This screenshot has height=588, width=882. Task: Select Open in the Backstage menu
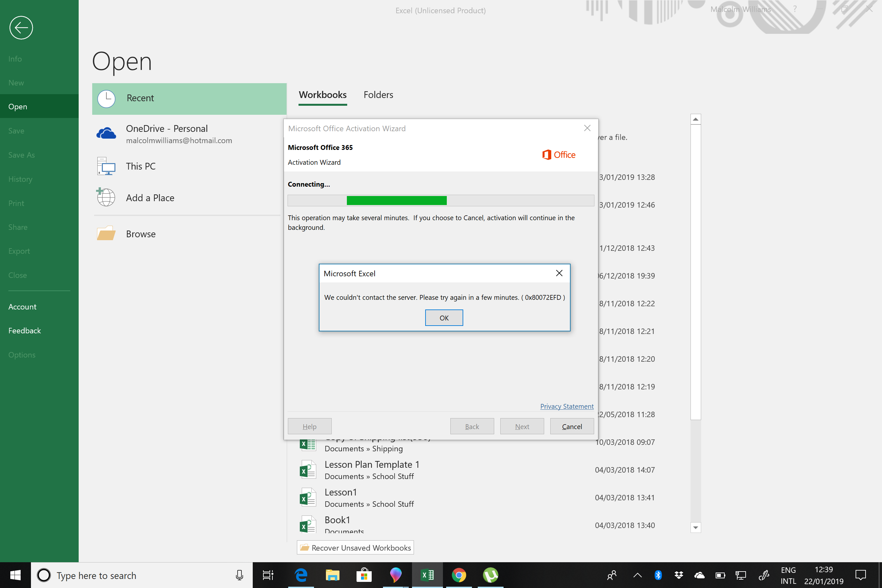click(39, 106)
